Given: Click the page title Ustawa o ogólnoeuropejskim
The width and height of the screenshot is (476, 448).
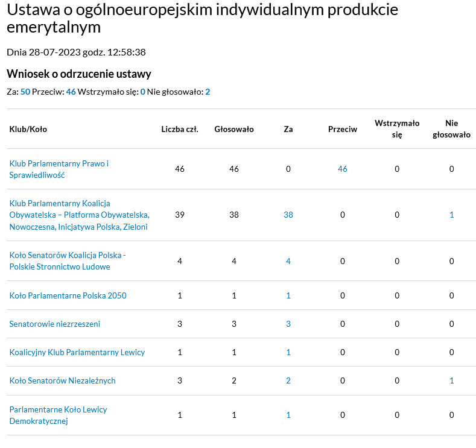Looking at the screenshot, I should [202, 19].
